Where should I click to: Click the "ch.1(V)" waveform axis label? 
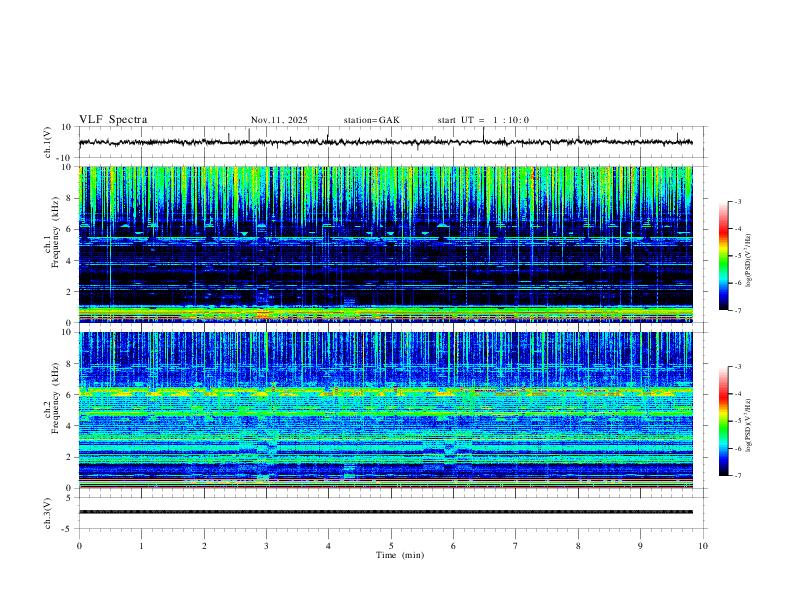pyautogui.click(x=48, y=142)
